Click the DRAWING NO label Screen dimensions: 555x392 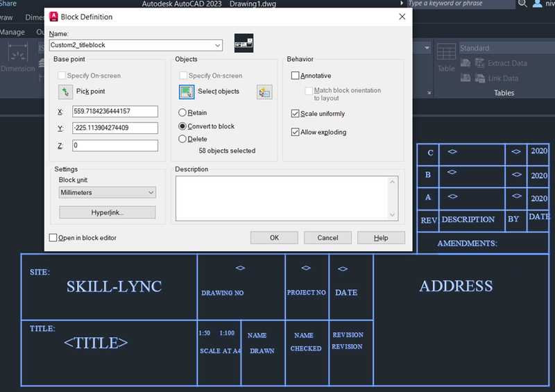click(x=222, y=293)
